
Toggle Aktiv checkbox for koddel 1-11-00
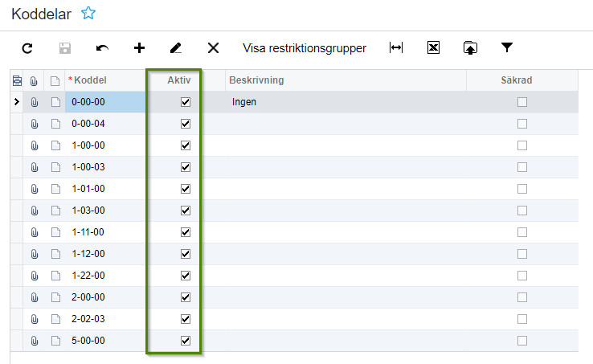186,232
